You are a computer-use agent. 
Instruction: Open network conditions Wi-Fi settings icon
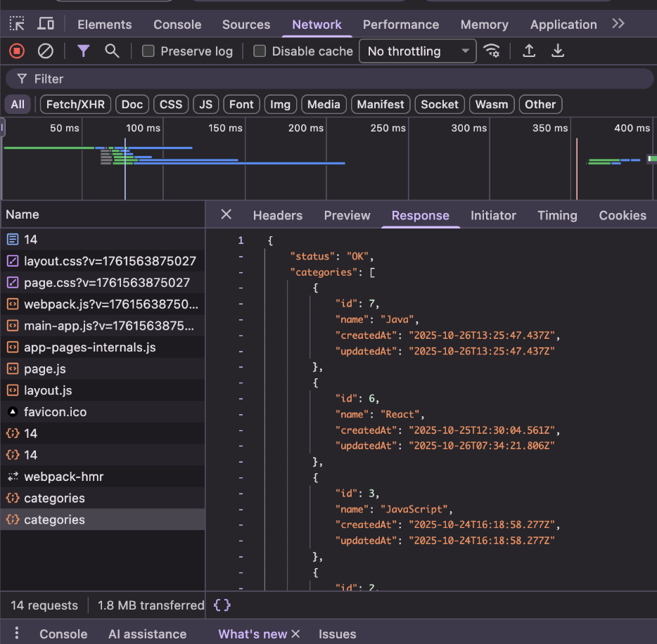pos(492,51)
